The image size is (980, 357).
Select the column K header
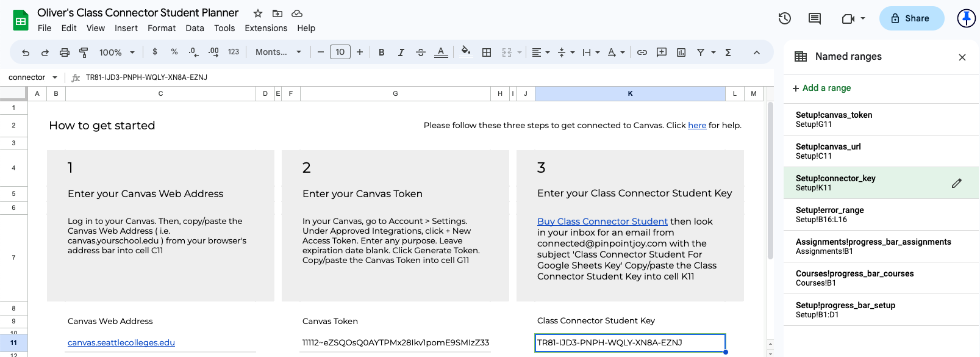coord(630,93)
